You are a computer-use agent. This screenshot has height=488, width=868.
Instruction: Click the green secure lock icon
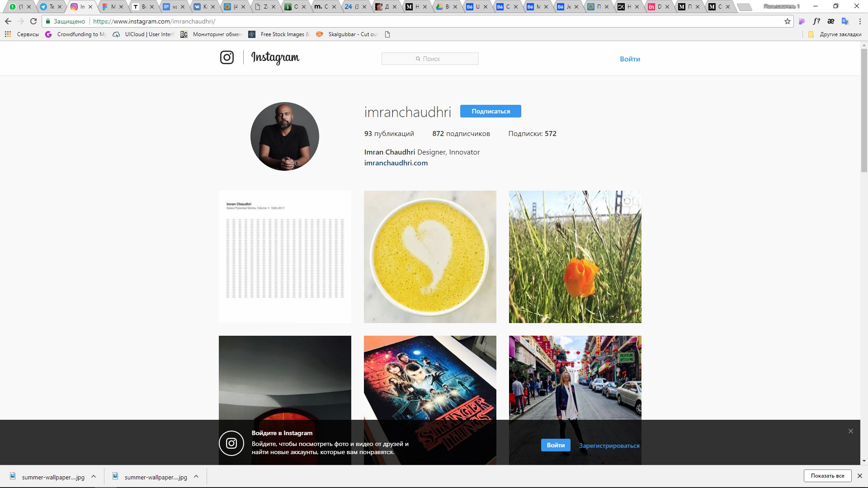coord(48,21)
